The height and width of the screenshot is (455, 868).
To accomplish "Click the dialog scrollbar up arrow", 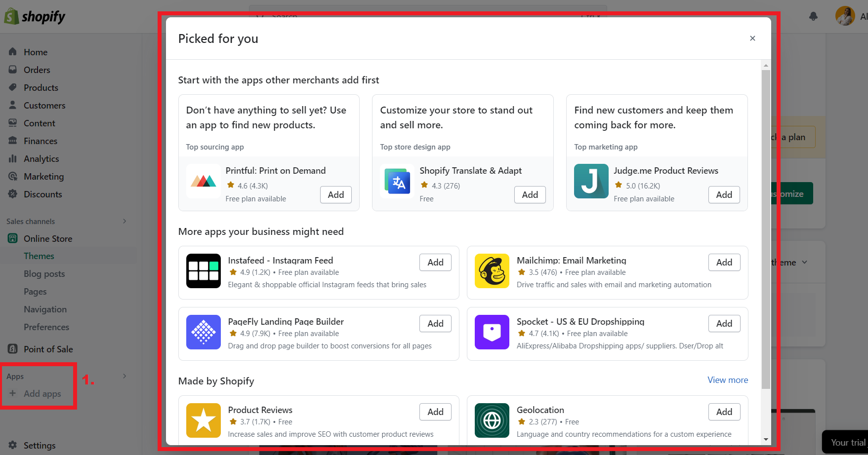I will point(766,65).
